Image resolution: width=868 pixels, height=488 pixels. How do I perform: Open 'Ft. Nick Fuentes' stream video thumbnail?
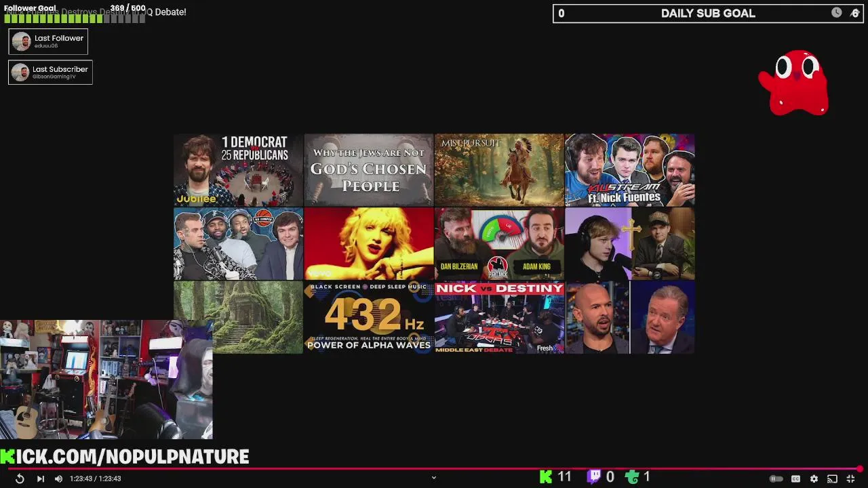[629, 169]
